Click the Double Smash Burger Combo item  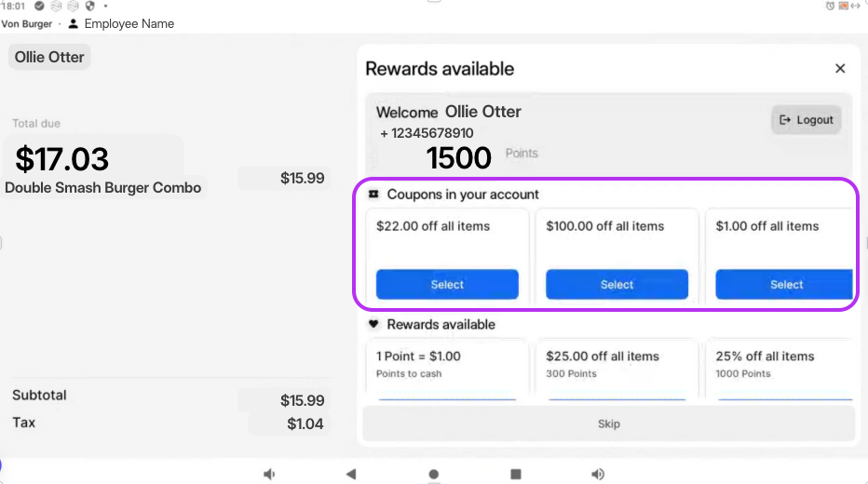tap(103, 188)
